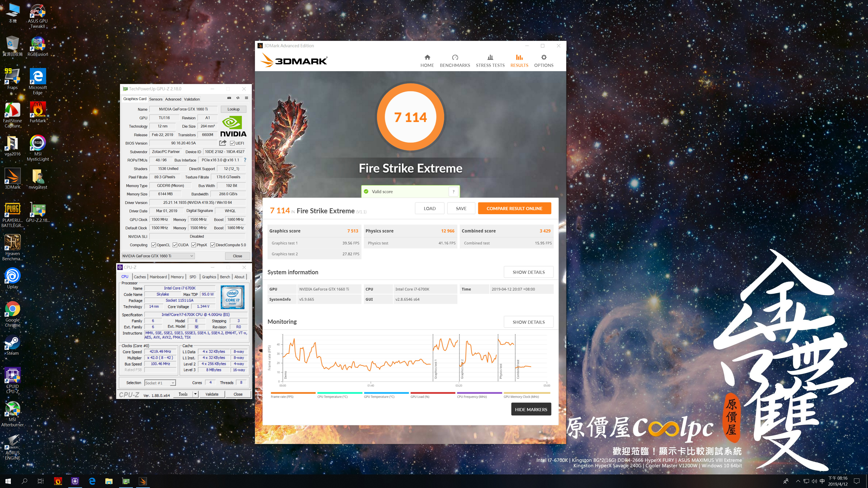Open Fraps desktop shortcut
868x488 pixels.
pos(12,79)
